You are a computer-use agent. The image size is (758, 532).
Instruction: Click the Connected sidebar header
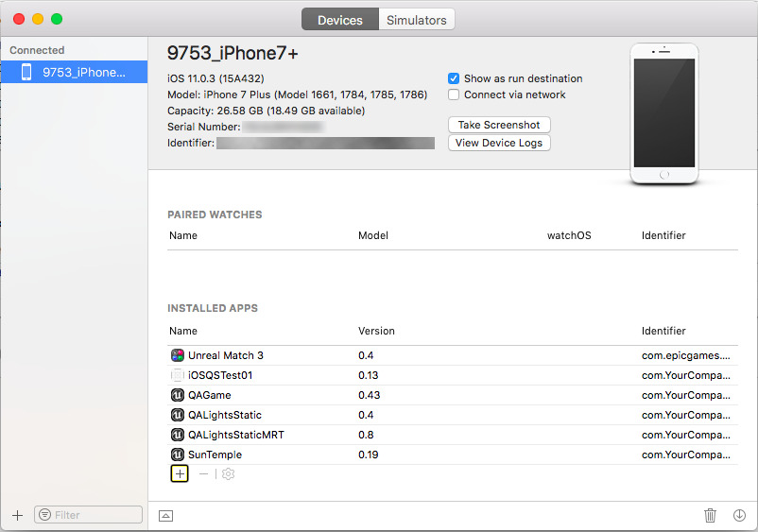pos(37,50)
